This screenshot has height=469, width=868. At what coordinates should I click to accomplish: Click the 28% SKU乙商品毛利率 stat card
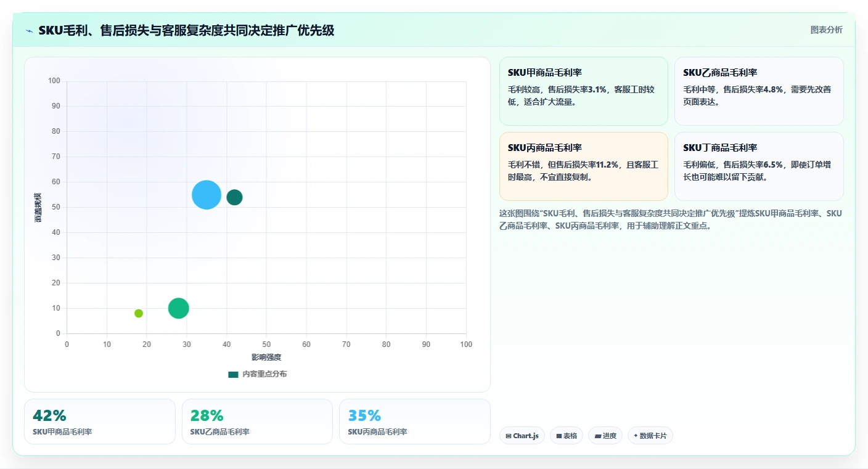point(257,422)
